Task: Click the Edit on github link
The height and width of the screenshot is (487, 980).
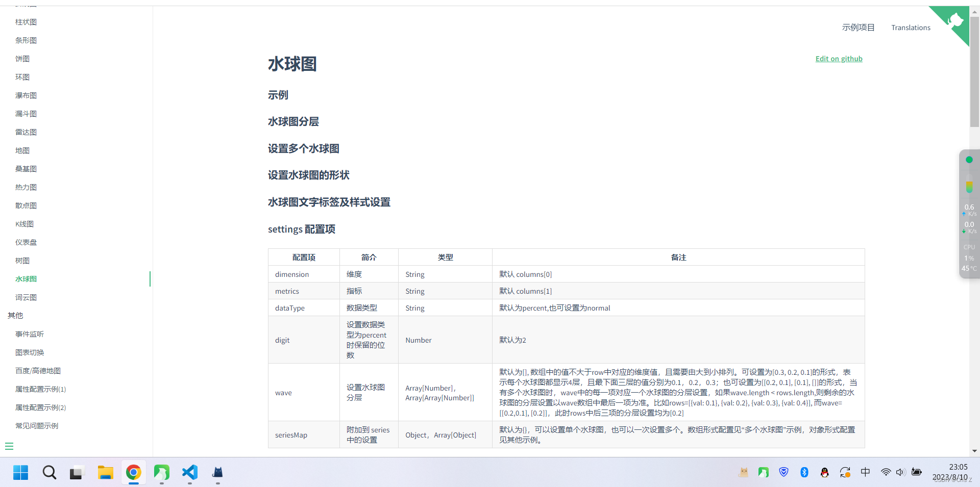Action: [x=839, y=59]
